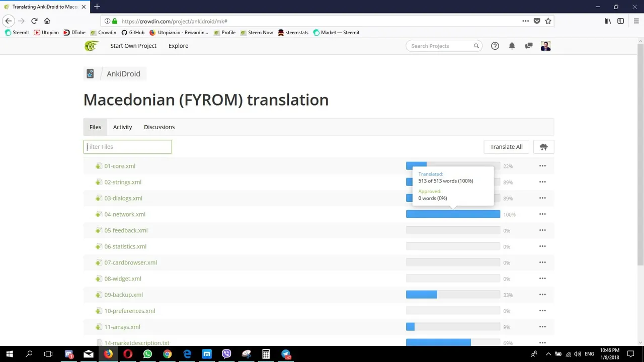
Task: Open options menu for 02-strings.xml
Action: 542,182
